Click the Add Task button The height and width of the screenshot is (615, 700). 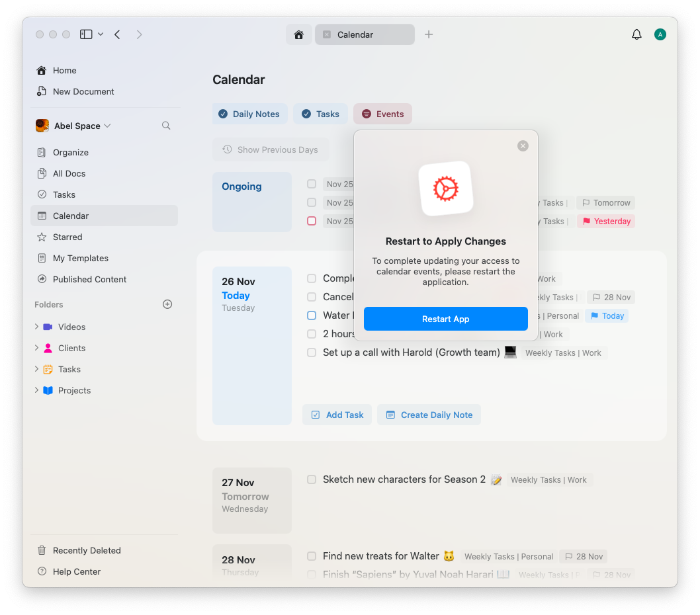[x=337, y=415]
